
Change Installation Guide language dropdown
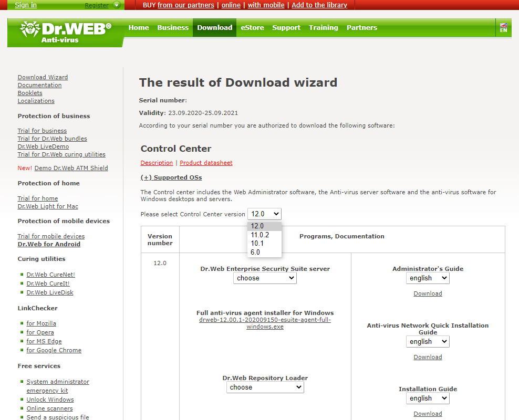click(x=428, y=398)
